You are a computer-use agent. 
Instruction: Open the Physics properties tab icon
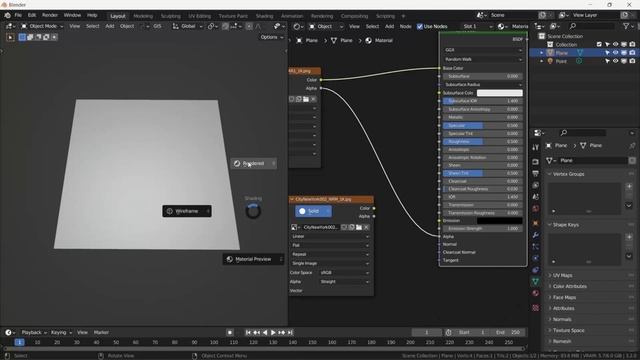coord(536,258)
